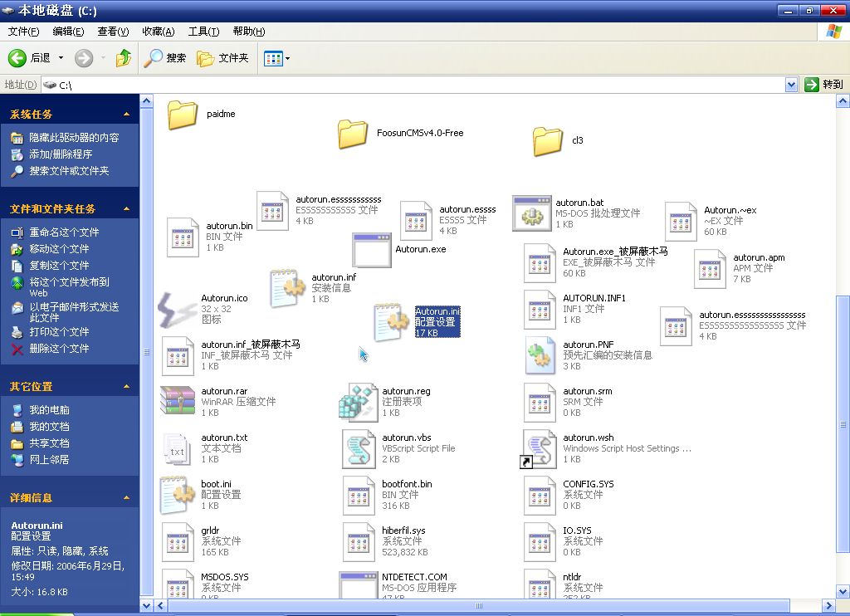This screenshot has width=850, height=616.
Task: Click 打印这个文件 link
Action: 59,332
